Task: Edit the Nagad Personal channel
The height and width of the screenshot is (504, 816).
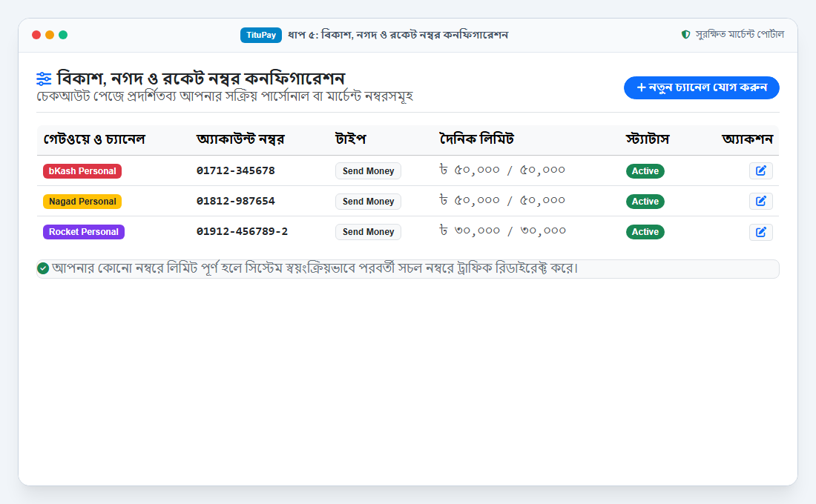Action: 761,202
